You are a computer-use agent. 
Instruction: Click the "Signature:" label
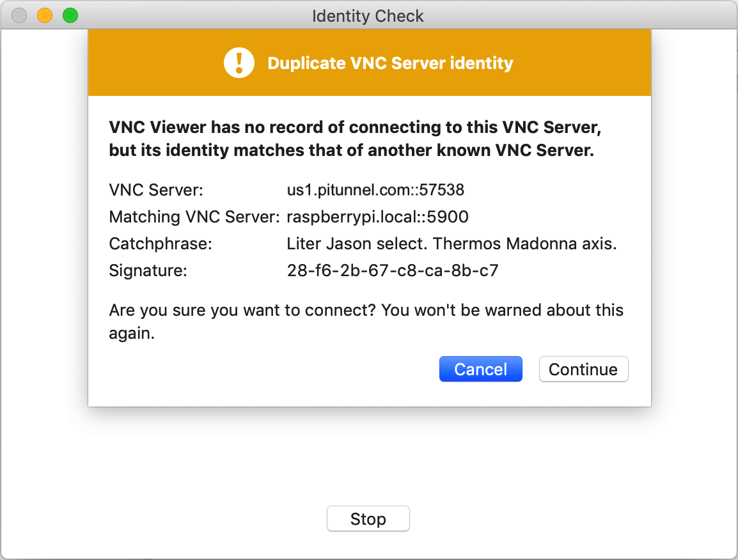[x=148, y=270]
